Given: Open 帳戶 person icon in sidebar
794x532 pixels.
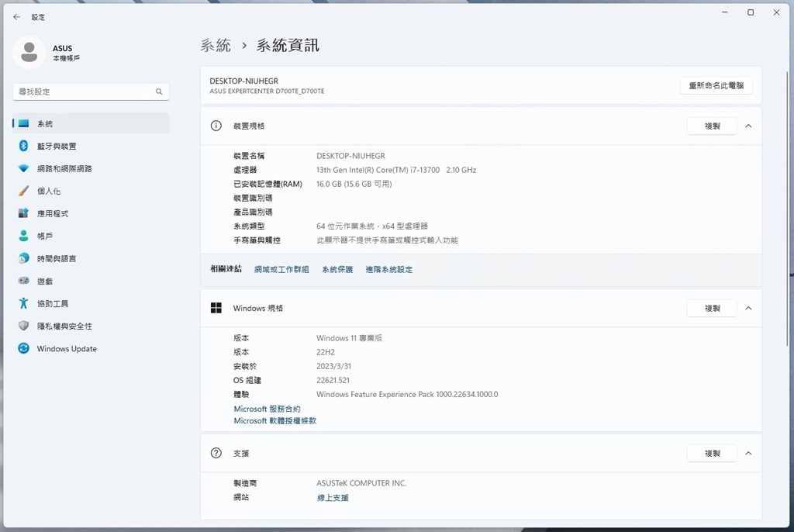Looking at the screenshot, I should [24, 236].
